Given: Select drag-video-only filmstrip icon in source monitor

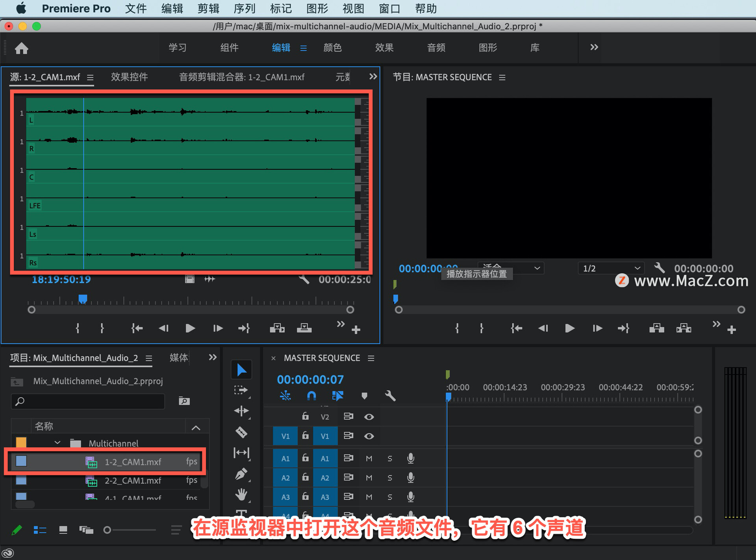Looking at the screenshot, I should 190,279.
